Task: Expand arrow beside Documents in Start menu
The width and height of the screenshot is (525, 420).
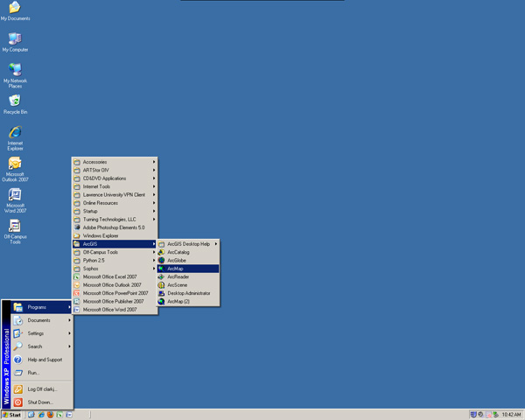Action: click(x=69, y=320)
